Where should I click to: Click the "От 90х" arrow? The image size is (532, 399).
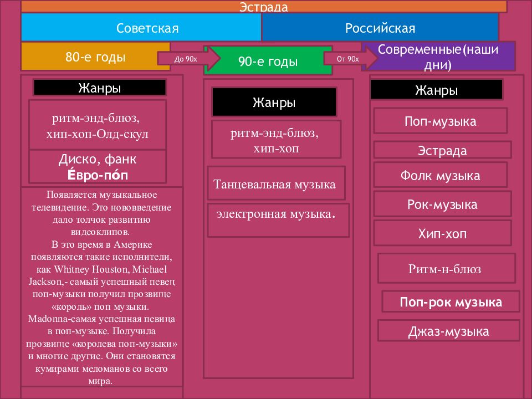(350, 58)
